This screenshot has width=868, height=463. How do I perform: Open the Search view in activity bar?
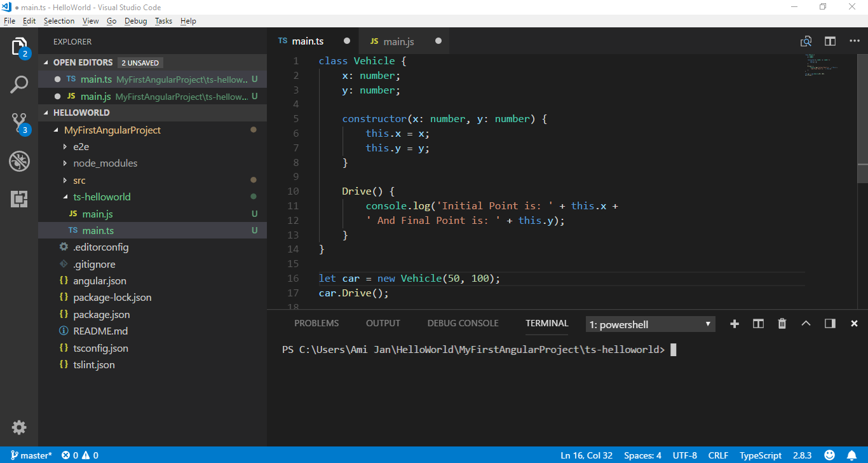pyautogui.click(x=19, y=84)
